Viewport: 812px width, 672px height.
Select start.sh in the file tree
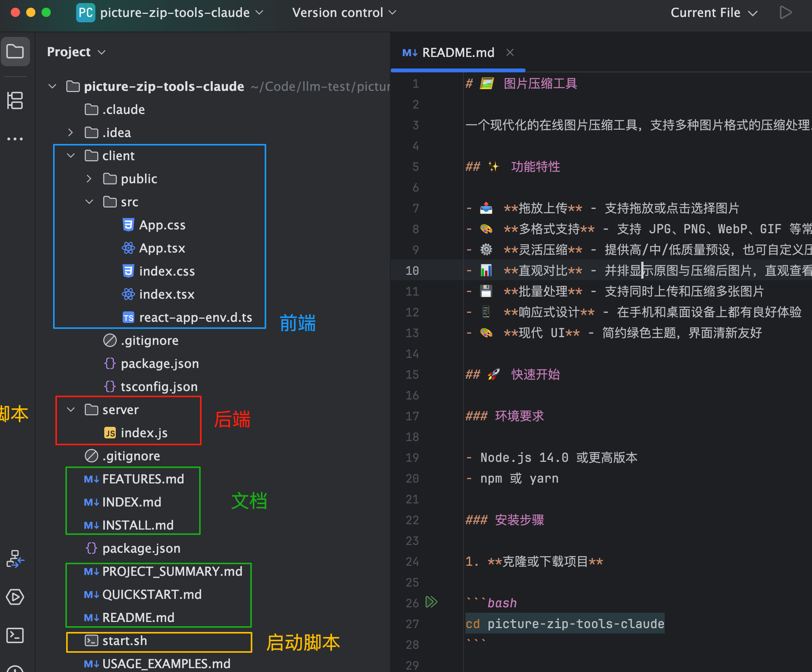125,641
